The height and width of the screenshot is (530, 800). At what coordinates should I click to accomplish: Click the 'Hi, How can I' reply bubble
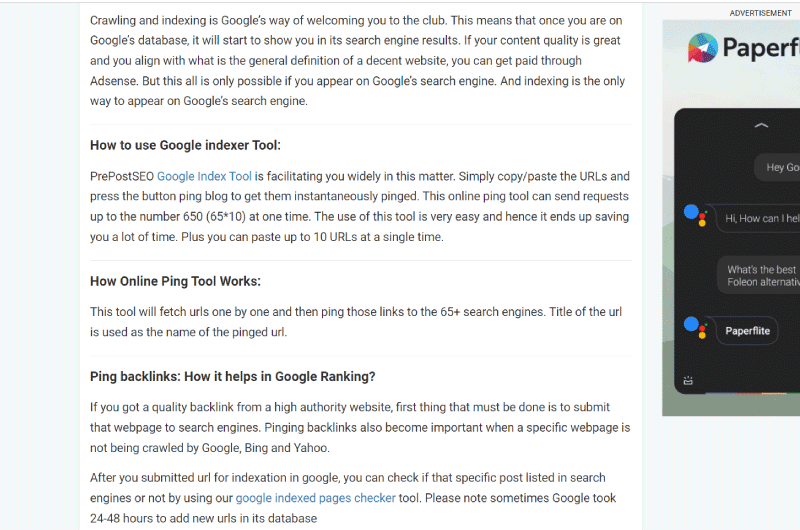[x=759, y=218]
